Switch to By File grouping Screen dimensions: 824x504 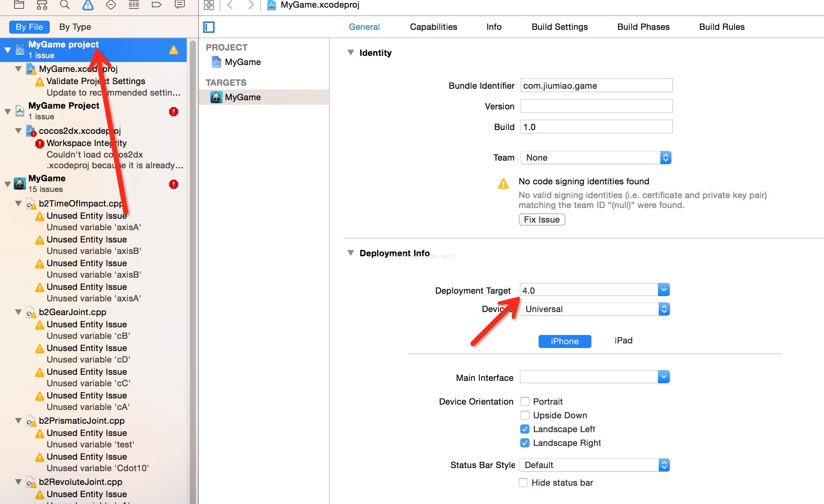pyautogui.click(x=29, y=27)
